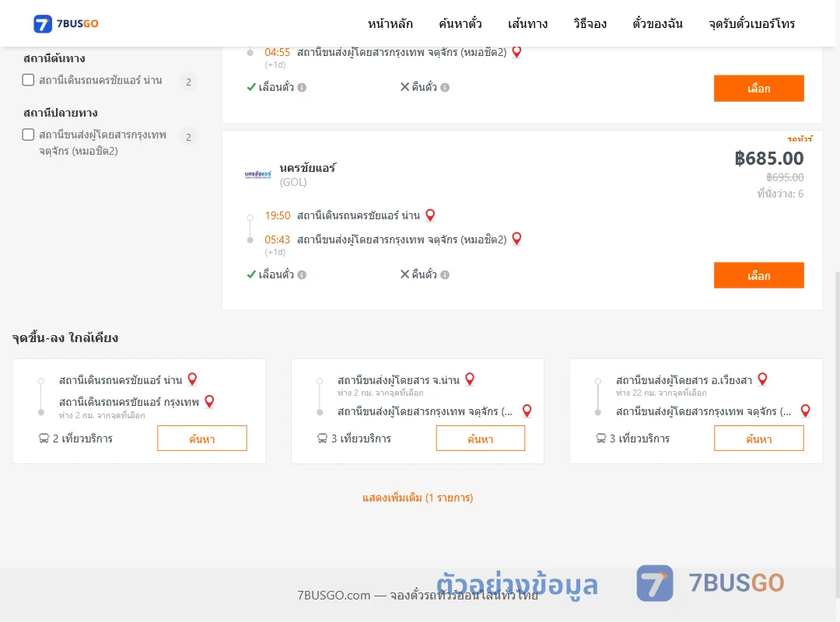Click map pin beside 05:43 arrival station
This screenshot has width=840, height=622.
[516, 239]
